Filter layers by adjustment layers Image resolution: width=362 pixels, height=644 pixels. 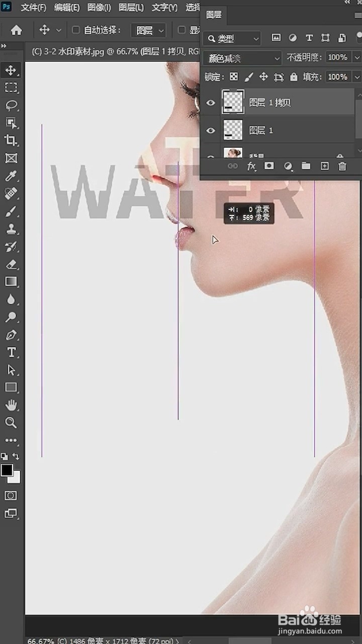click(x=292, y=38)
